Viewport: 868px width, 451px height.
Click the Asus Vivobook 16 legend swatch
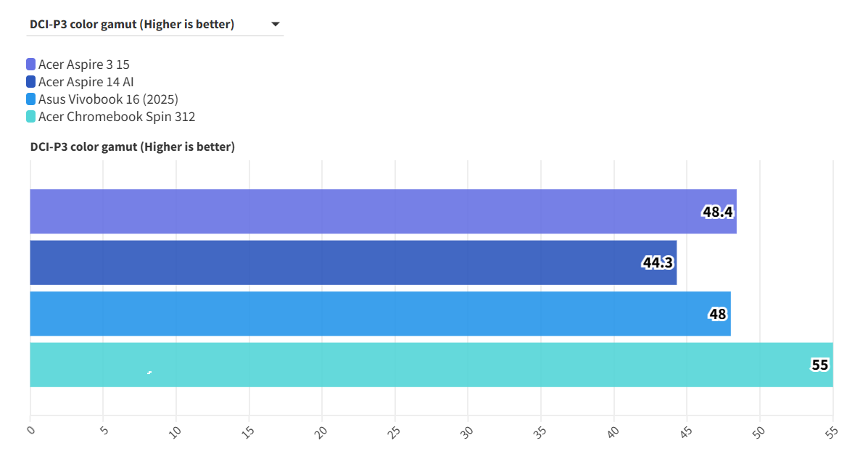coord(30,99)
